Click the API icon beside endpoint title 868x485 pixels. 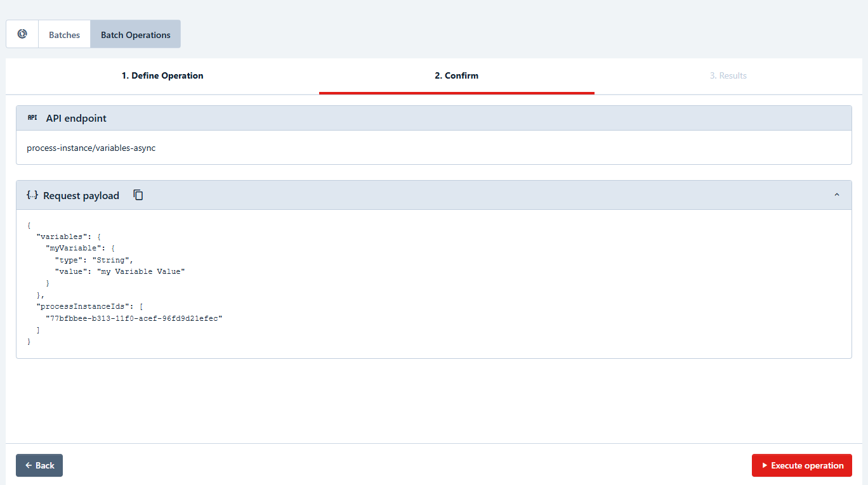(x=32, y=118)
